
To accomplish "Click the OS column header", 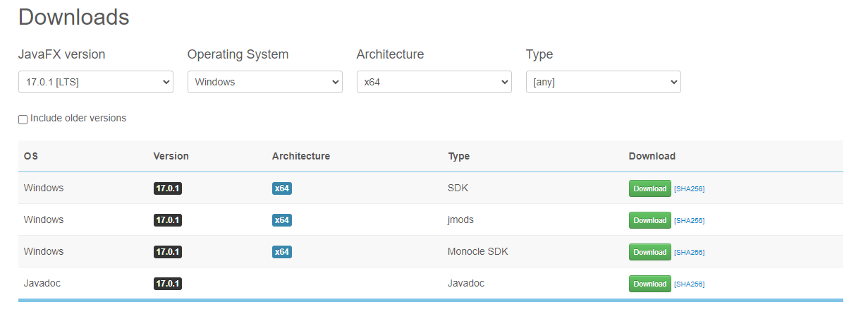I will [x=31, y=156].
